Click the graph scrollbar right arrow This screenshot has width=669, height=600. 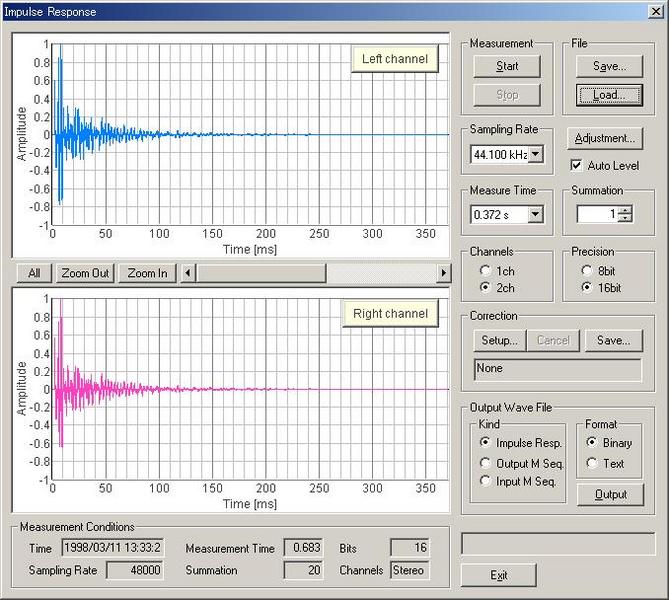[443, 273]
